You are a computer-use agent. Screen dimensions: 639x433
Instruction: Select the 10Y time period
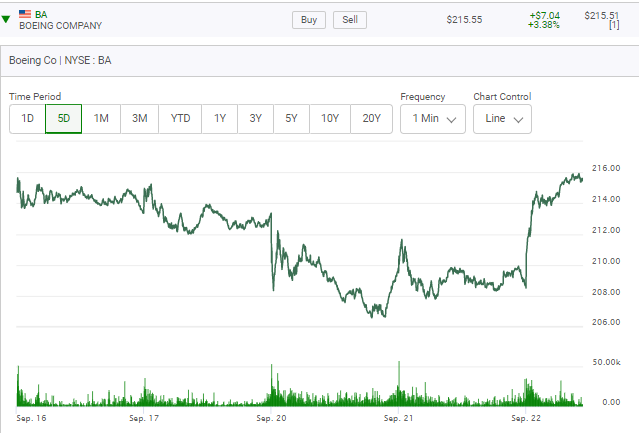[x=330, y=119]
